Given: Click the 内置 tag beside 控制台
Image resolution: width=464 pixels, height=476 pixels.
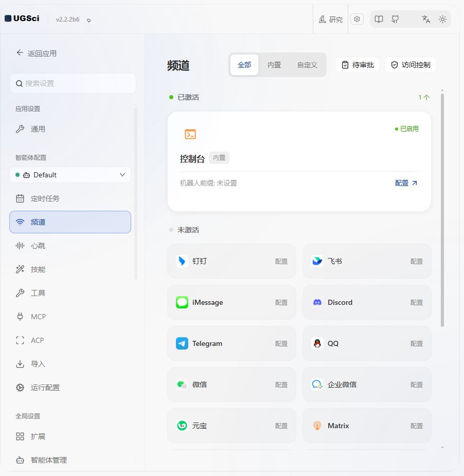Looking at the screenshot, I should click(x=219, y=158).
